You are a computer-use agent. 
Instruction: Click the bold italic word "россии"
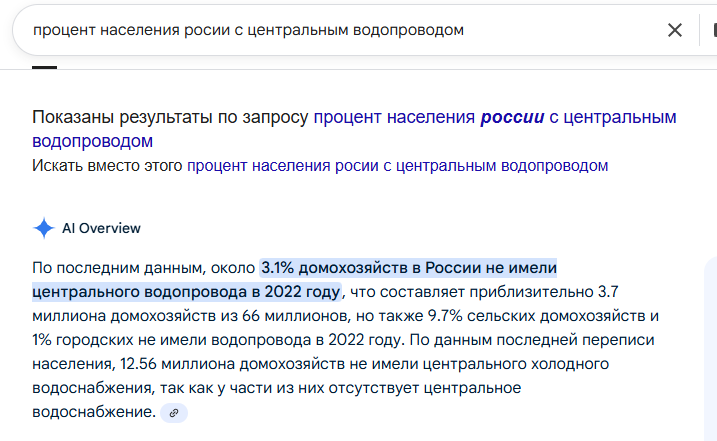512,117
